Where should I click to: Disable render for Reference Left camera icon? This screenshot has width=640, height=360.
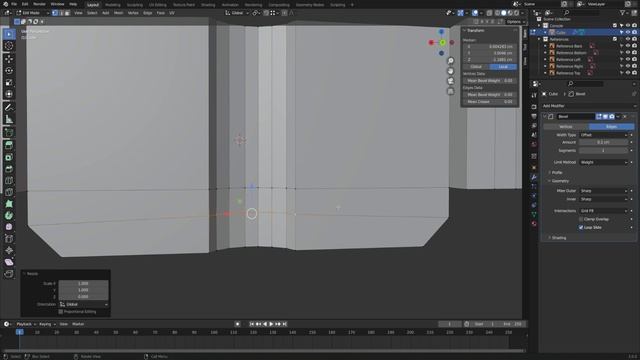tap(634, 60)
